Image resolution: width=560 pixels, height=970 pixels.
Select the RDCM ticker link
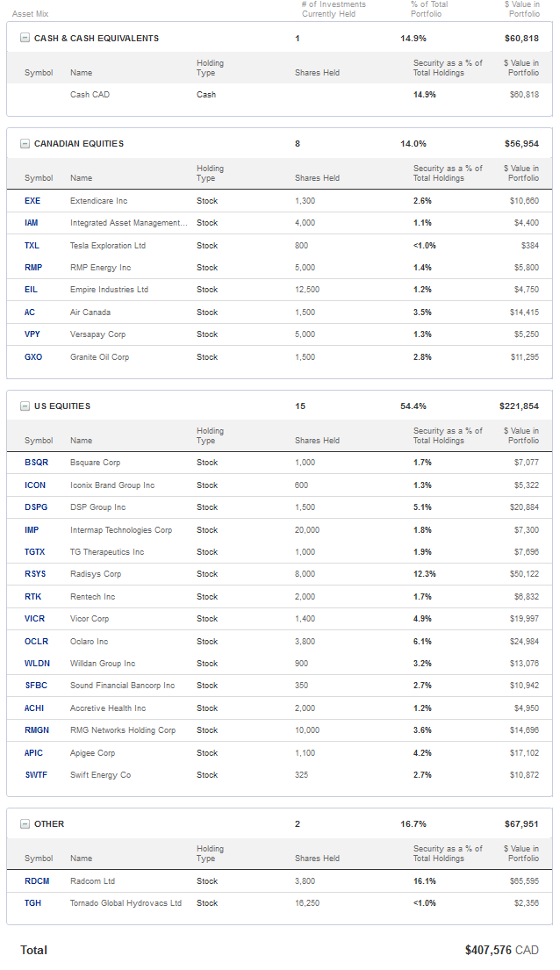pyautogui.click(x=37, y=881)
